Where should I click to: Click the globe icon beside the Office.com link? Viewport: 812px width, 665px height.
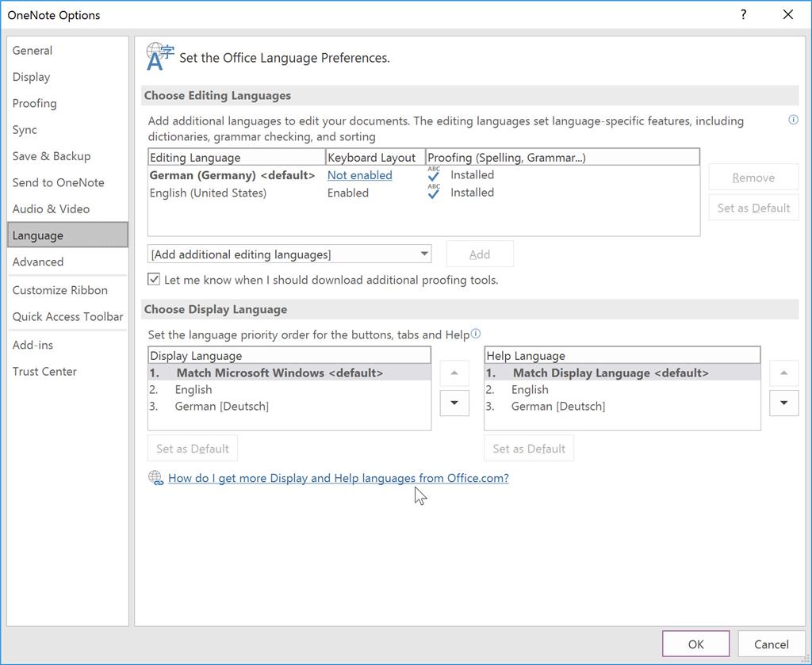click(x=155, y=478)
